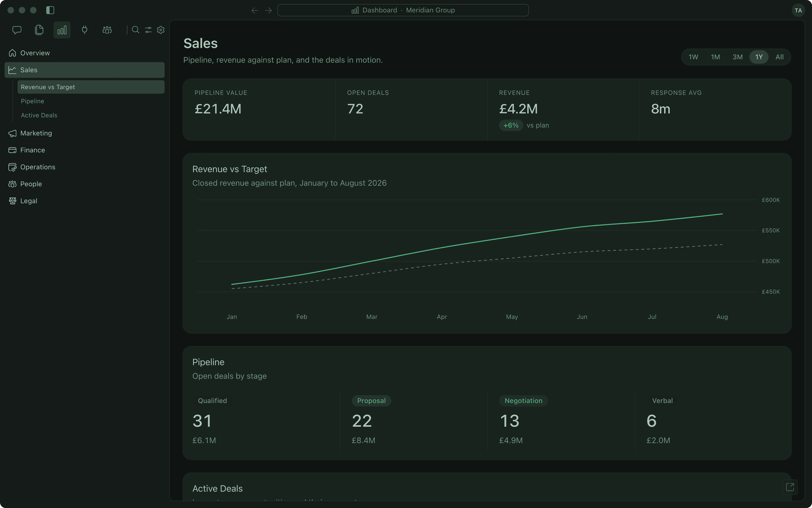Open the Legal section

click(x=85, y=201)
